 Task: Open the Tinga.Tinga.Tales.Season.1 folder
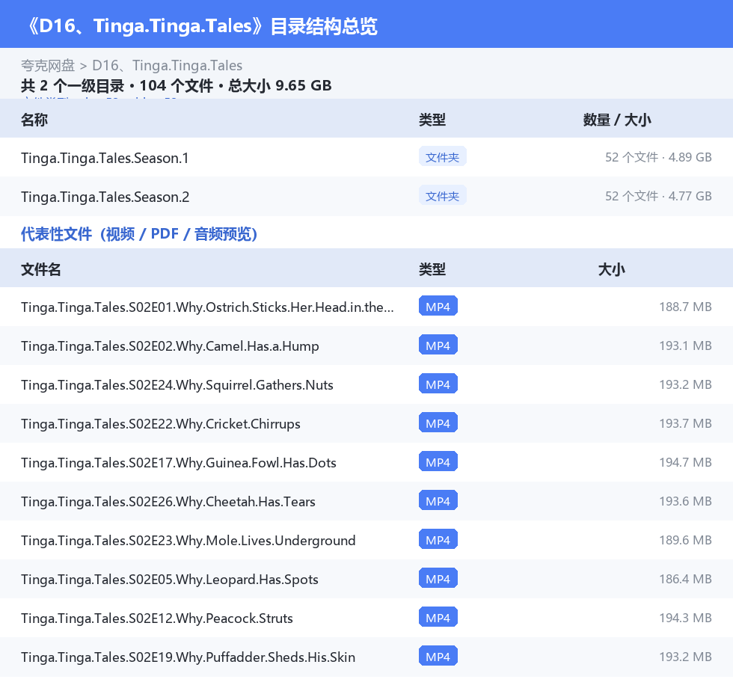(105, 158)
